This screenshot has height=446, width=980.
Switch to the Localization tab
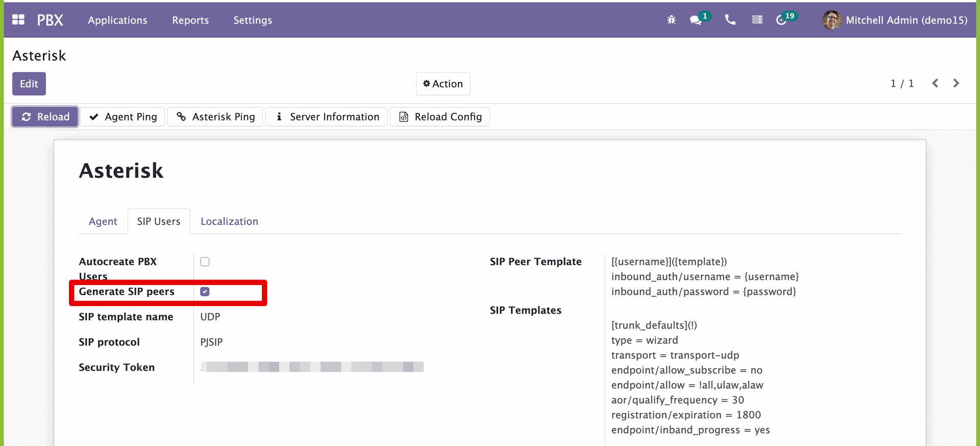coord(229,221)
